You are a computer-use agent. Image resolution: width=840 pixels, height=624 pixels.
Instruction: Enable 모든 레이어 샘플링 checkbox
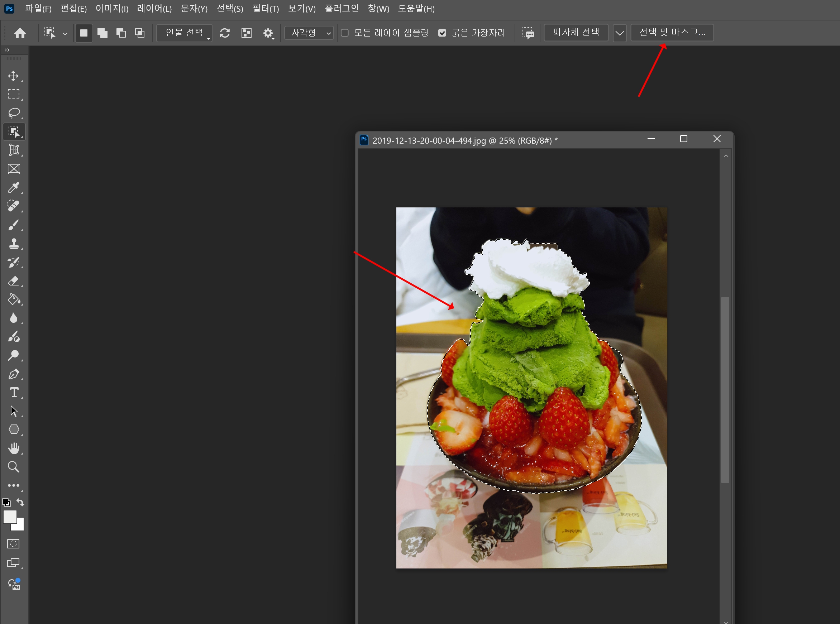(x=345, y=33)
